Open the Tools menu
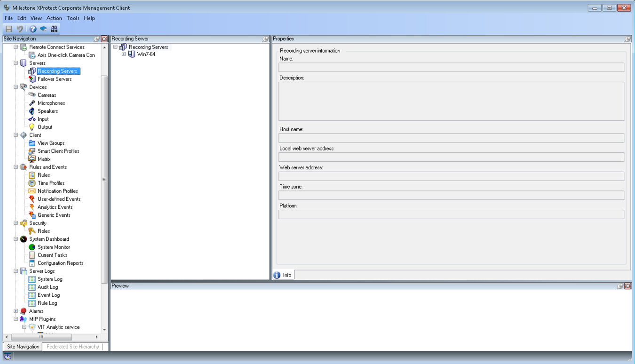635x364 pixels. pyautogui.click(x=73, y=18)
